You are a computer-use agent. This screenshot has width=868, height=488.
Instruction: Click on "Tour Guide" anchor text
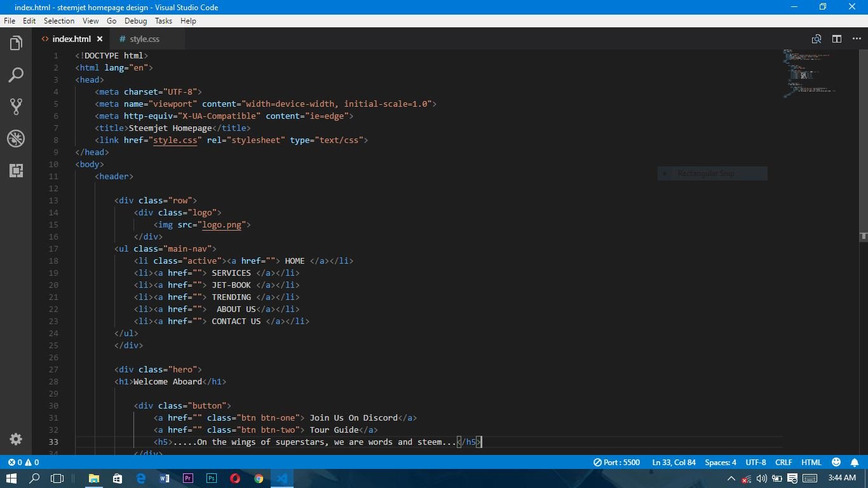(334, 430)
